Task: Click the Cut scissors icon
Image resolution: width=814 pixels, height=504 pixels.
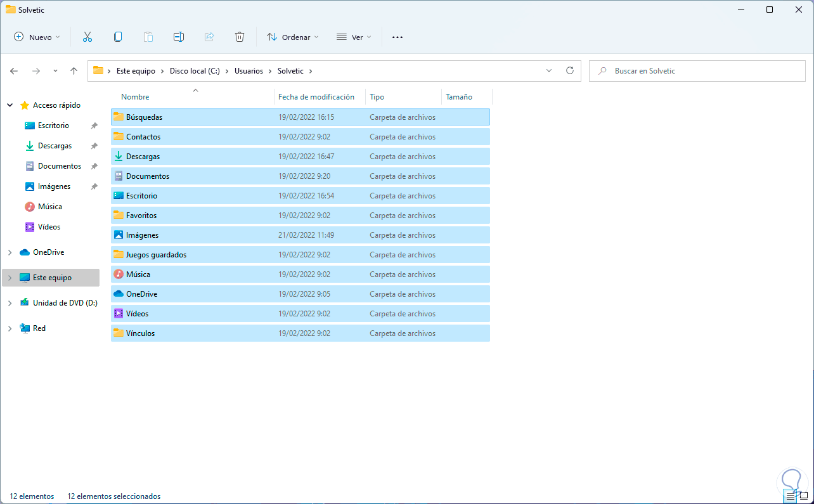Action: point(87,37)
